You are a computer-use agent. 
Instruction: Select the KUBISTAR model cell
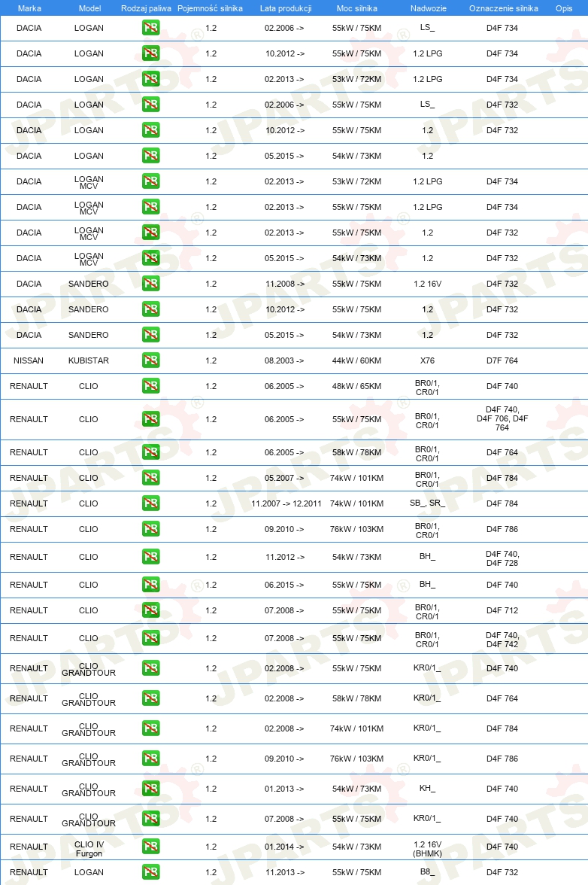point(89,360)
